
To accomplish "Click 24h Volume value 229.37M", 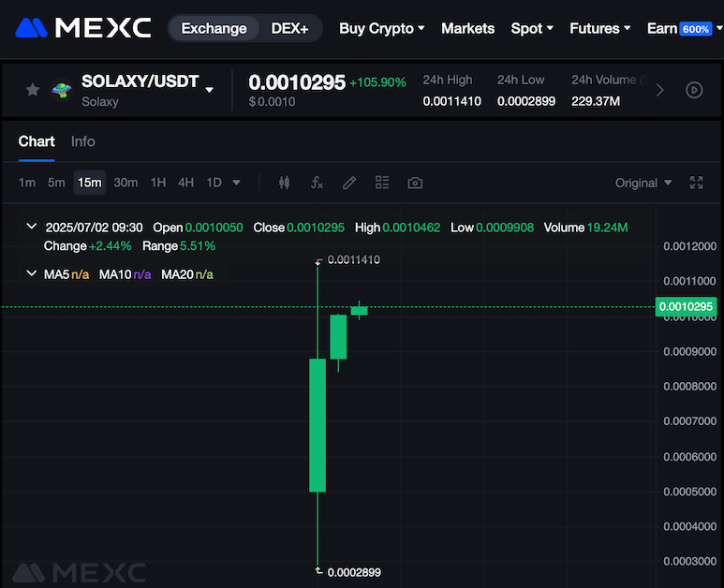I will pos(596,101).
